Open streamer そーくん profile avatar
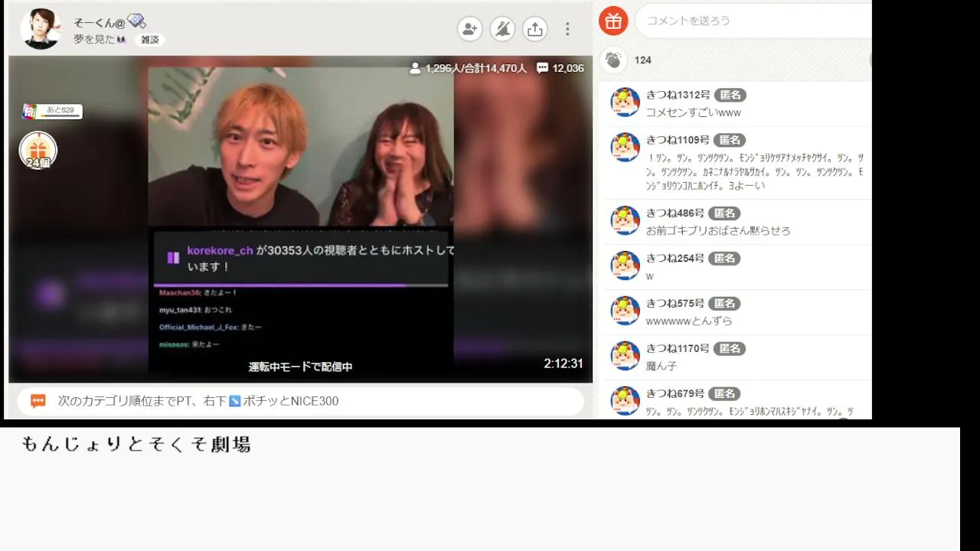The height and width of the screenshot is (551, 980). [x=41, y=29]
